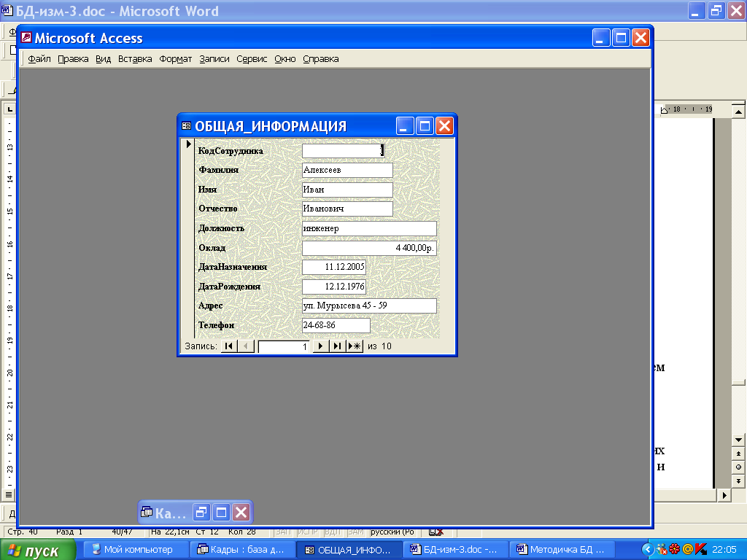The height and width of the screenshot is (560, 747).
Task: Click Word select browse object button
Action: [x=738, y=467]
